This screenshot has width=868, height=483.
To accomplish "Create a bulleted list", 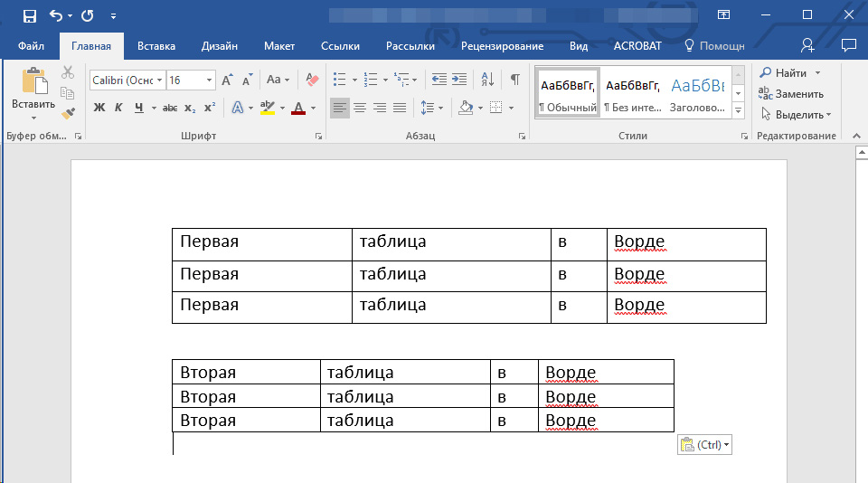I will (339, 80).
